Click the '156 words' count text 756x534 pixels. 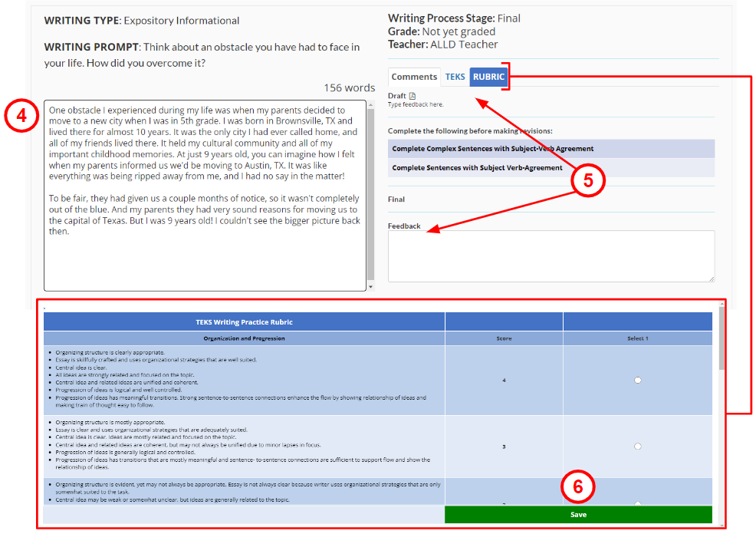click(349, 87)
